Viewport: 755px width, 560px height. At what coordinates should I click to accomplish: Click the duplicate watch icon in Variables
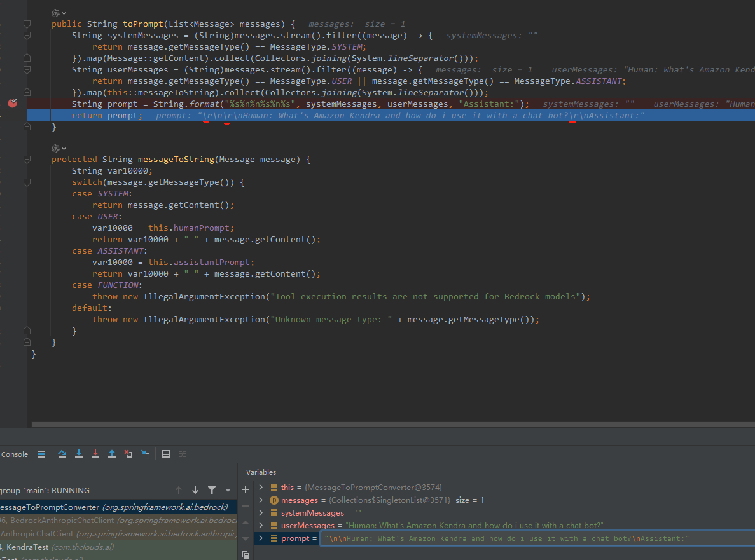[246, 555]
